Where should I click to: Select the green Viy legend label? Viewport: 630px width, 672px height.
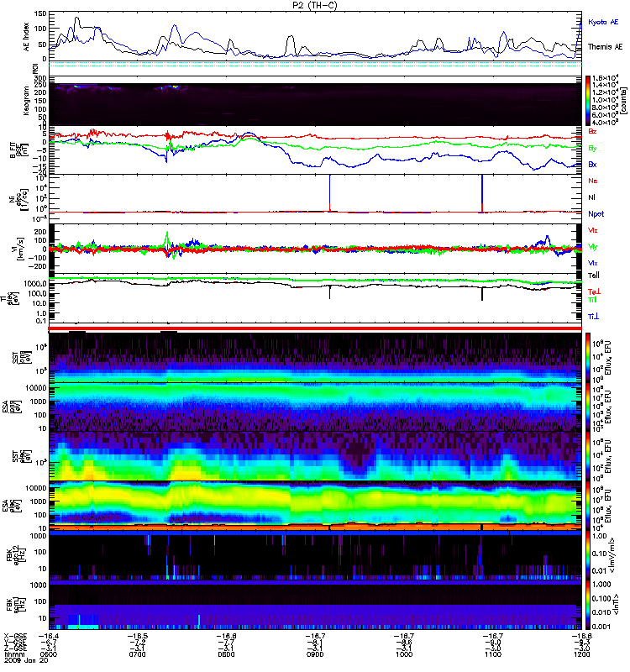pyautogui.click(x=593, y=247)
